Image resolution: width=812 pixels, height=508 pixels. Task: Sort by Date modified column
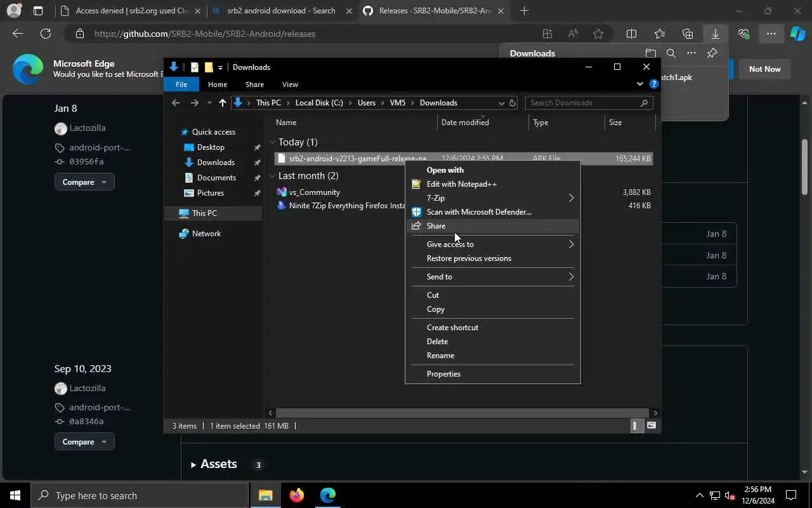(483, 123)
